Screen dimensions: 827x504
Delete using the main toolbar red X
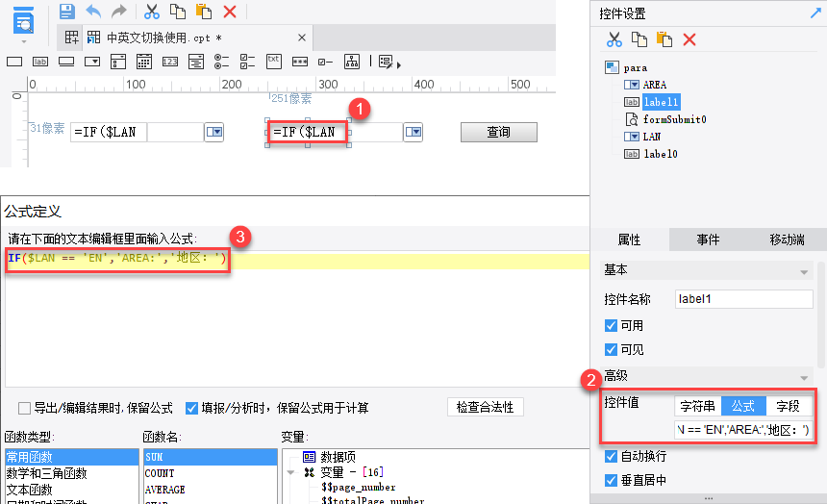click(230, 12)
